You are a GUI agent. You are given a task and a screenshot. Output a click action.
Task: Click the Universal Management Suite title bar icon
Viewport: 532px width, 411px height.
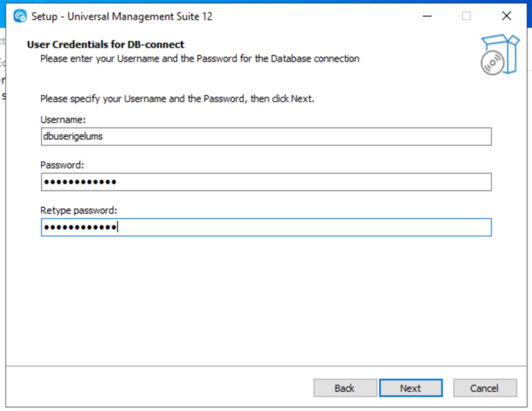coord(20,16)
